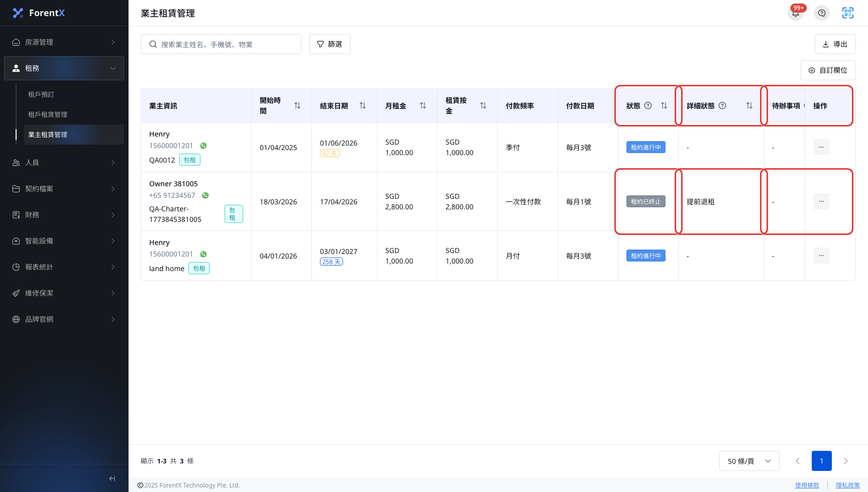The height and width of the screenshot is (492, 868).
Task: Sort by 月租金 column arrows
Action: [x=423, y=105]
